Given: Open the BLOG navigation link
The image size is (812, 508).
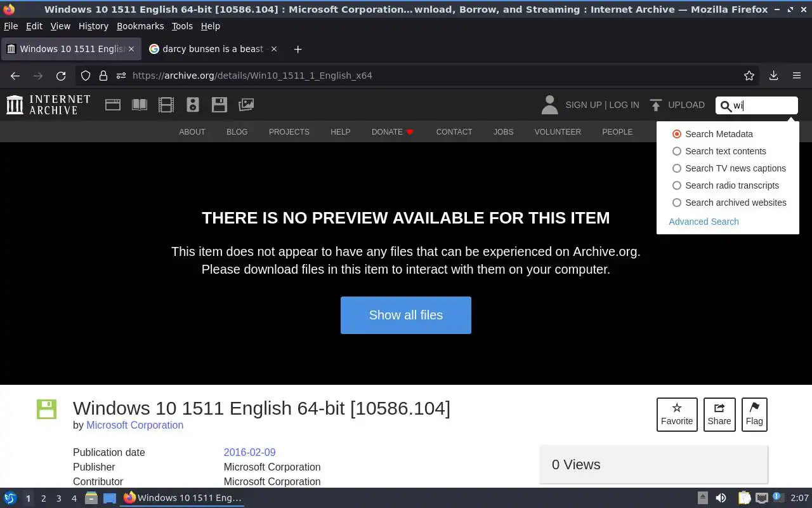Looking at the screenshot, I should point(237,132).
